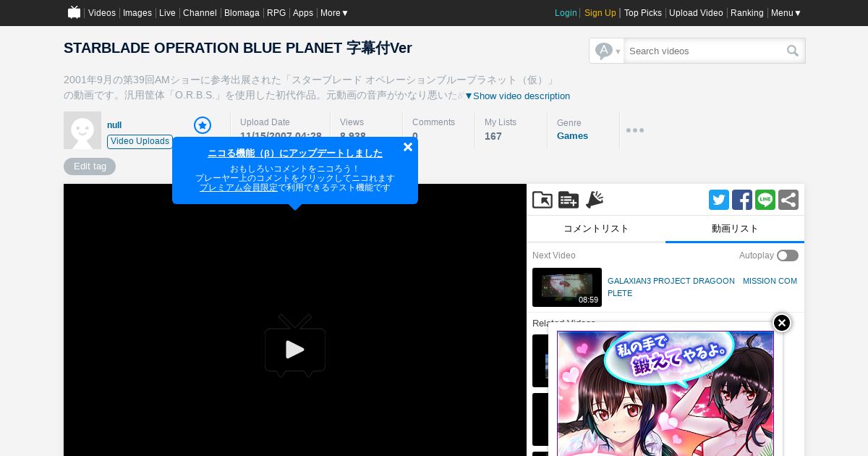Open the Games genre link

[x=572, y=136]
